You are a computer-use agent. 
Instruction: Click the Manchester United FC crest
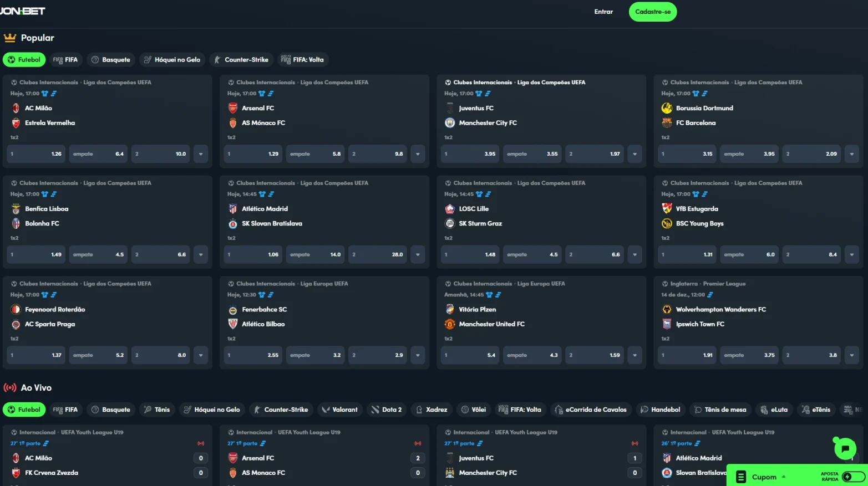(x=450, y=324)
